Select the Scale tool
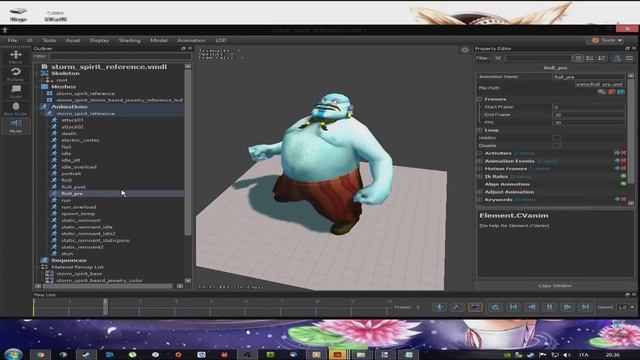640x360 pixels. pyautogui.click(x=16, y=91)
